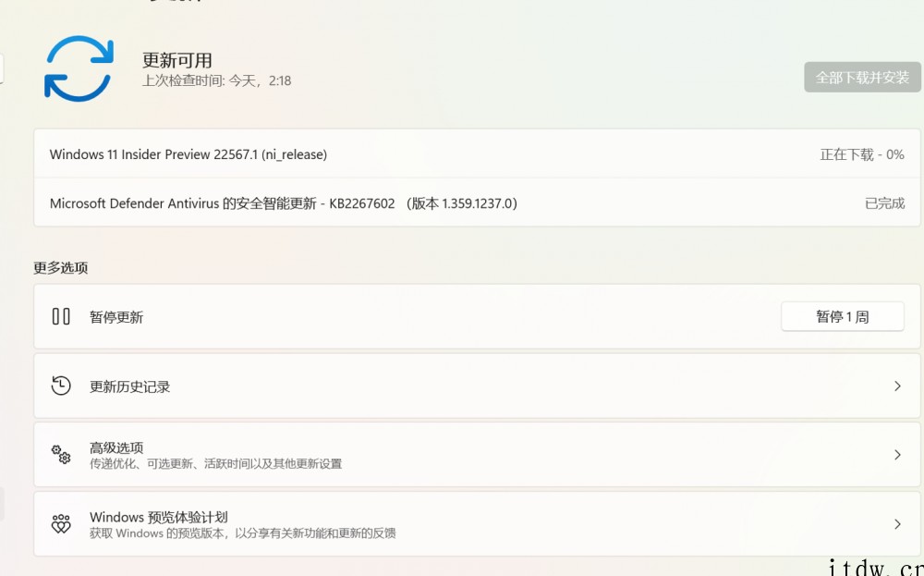Click the gears icon beside 高级选项
This screenshot has height=576, width=924.
click(61, 454)
